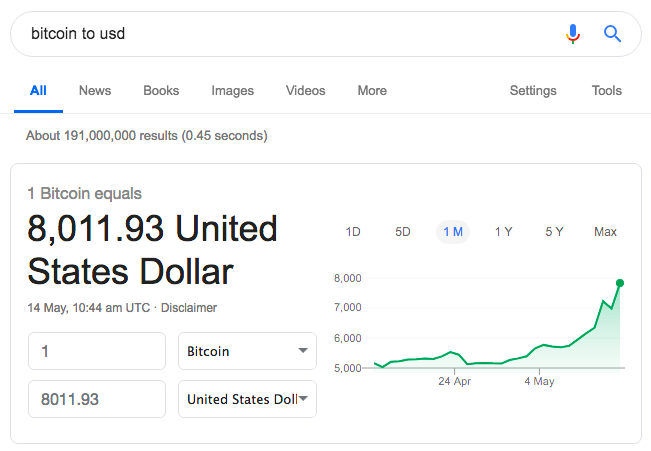Click the voice search microphone icon
This screenshot has width=651, height=451.
[x=573, y=34]
